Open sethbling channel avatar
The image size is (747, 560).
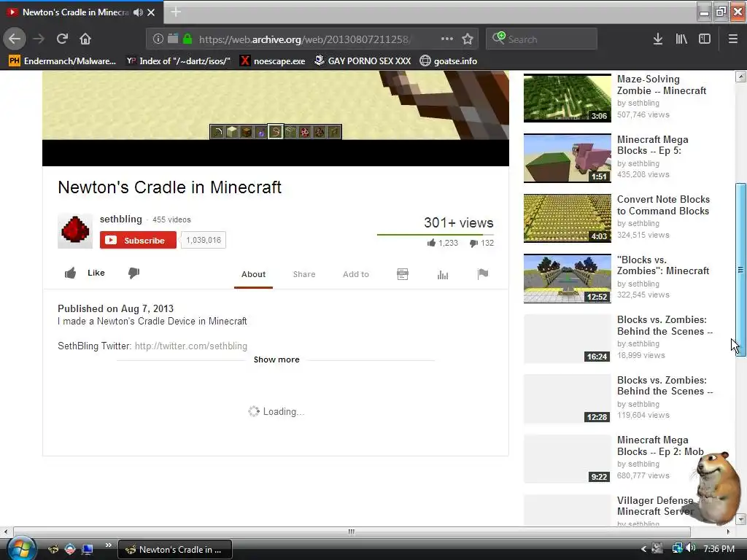point(75,231)
